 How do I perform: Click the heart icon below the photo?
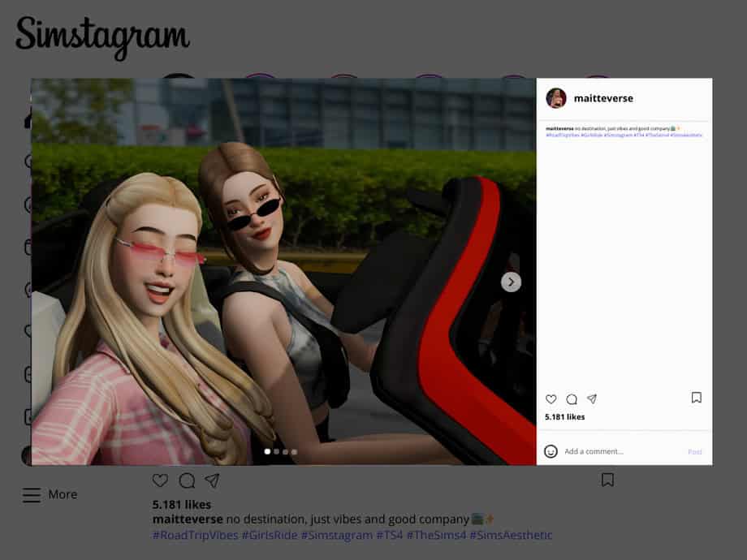(161, 480)
